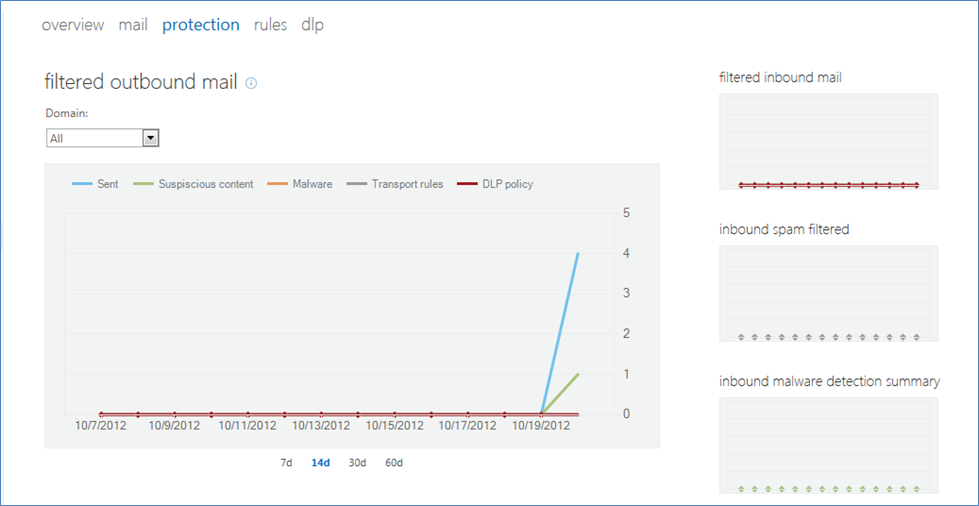This screenshot has height=506, width=979.
Task: Click the filtered outbound mail heading
Action: coord(141,82)
